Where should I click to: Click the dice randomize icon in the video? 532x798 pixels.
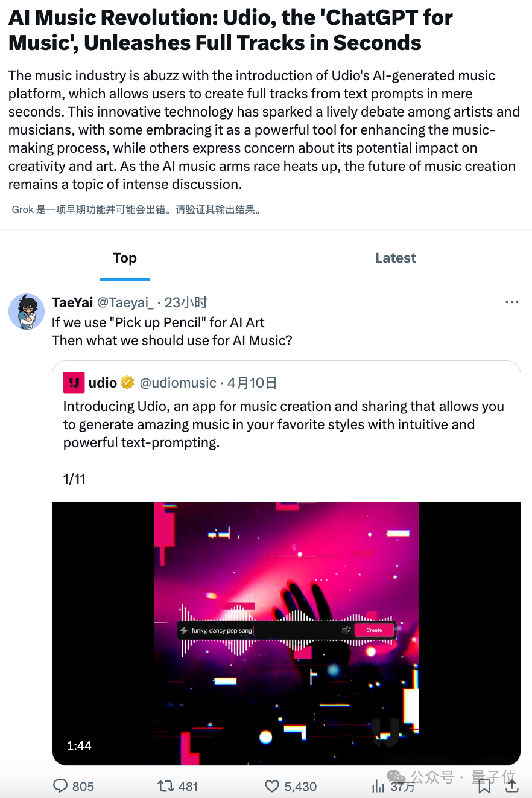coord(346,630)
